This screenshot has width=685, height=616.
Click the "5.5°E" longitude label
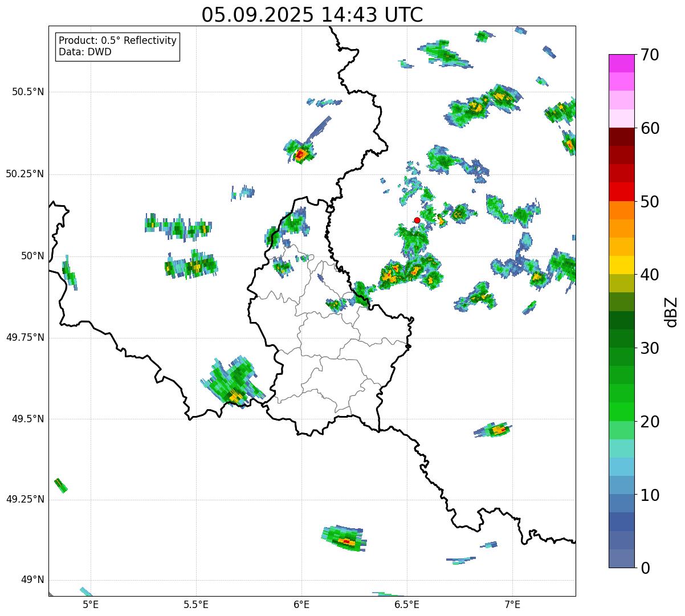click(x=196, y=604)
